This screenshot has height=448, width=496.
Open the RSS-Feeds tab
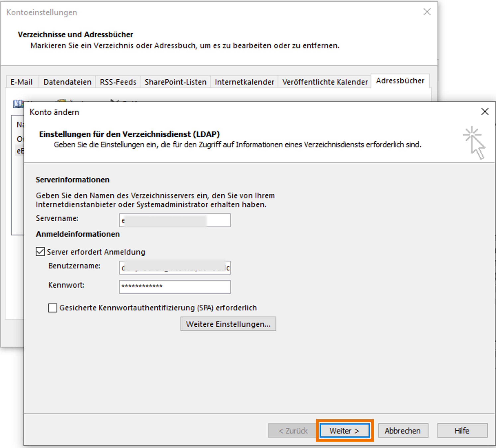coord(118,82)
